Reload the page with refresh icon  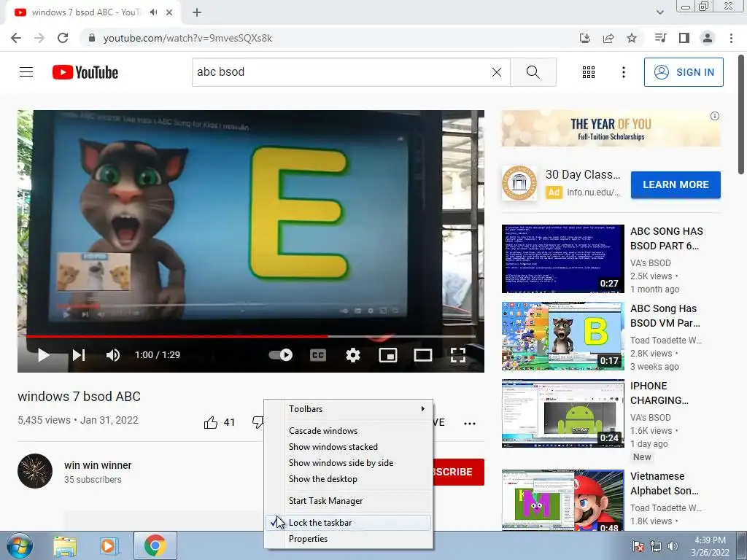(63, 38)
